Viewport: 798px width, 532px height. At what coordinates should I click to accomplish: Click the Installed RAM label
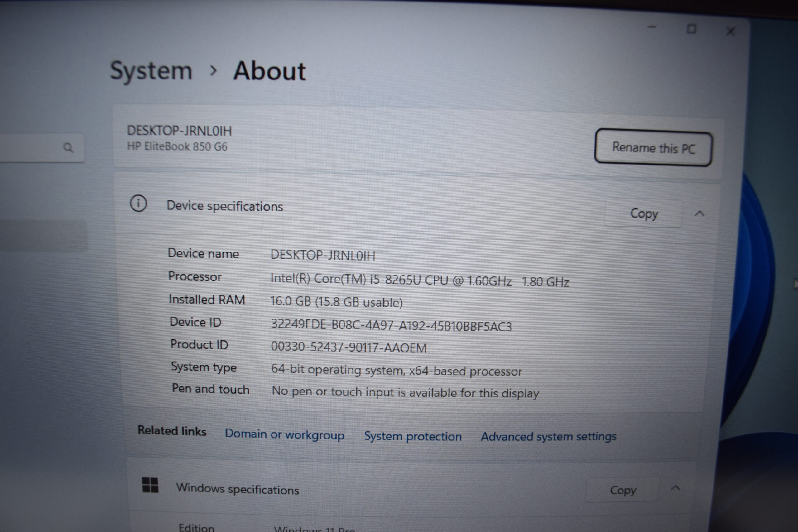click(207, 299)
